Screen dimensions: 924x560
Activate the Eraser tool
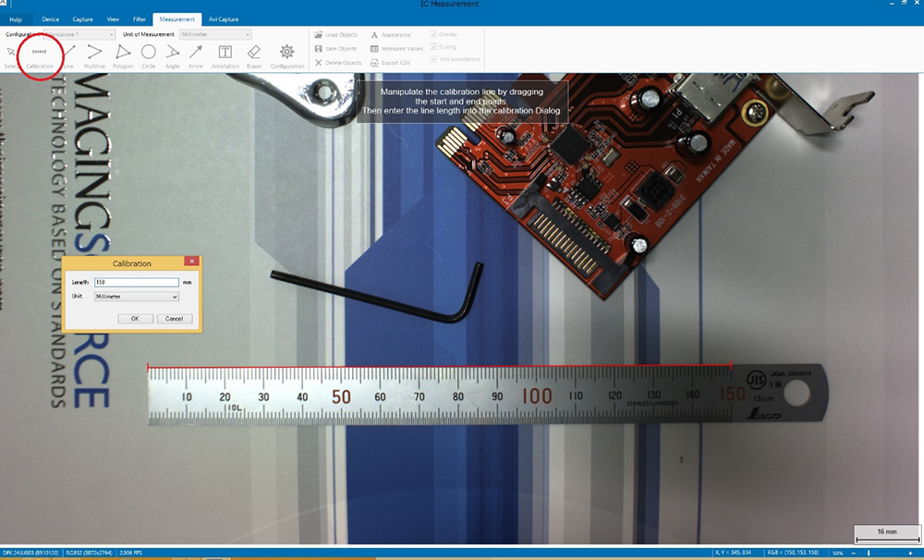click(x=254, y=57)
